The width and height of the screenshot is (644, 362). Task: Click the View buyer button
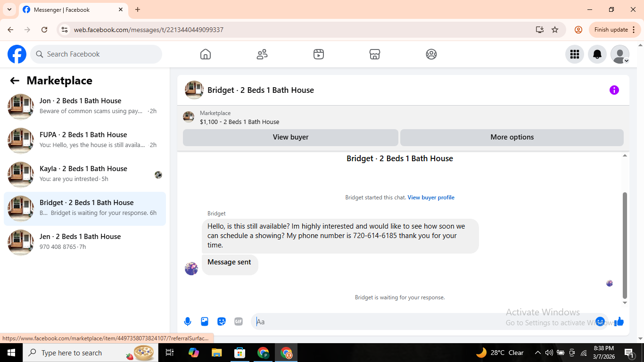pos(290,137)
